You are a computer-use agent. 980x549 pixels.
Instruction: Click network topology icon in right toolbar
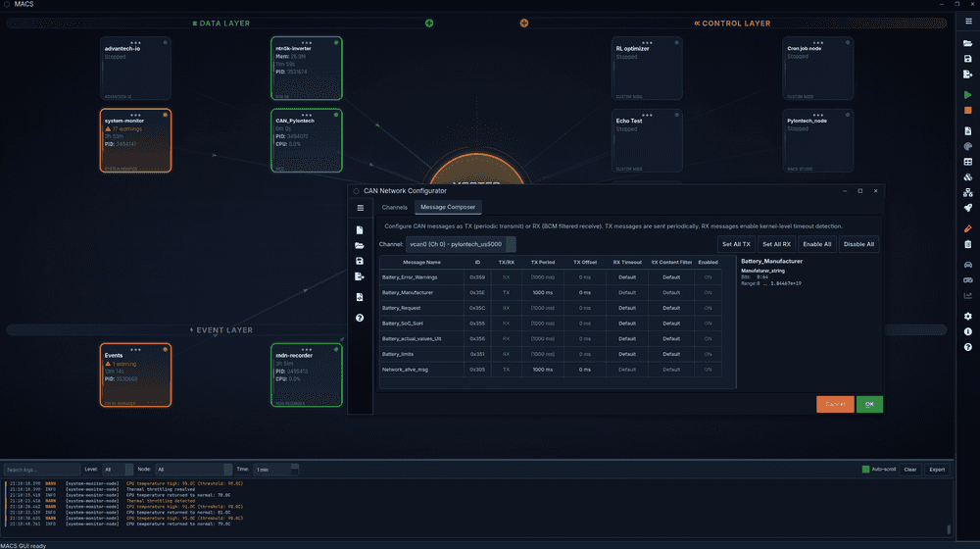point(968,192)
